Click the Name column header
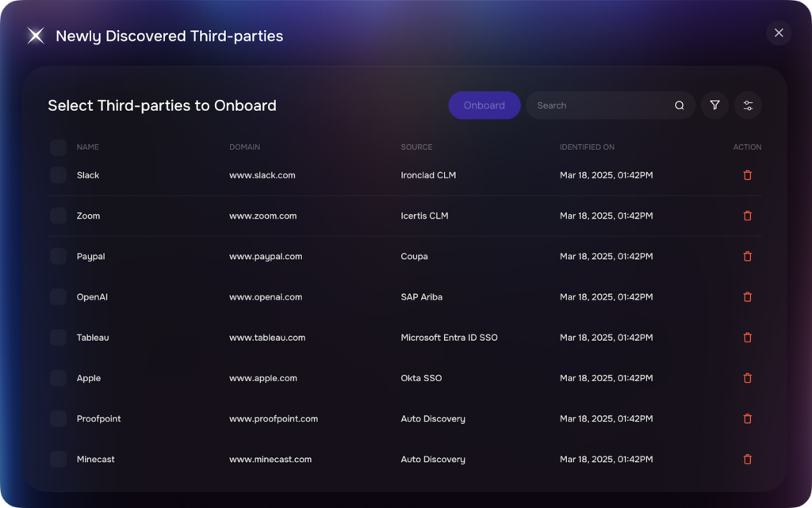 88,147
